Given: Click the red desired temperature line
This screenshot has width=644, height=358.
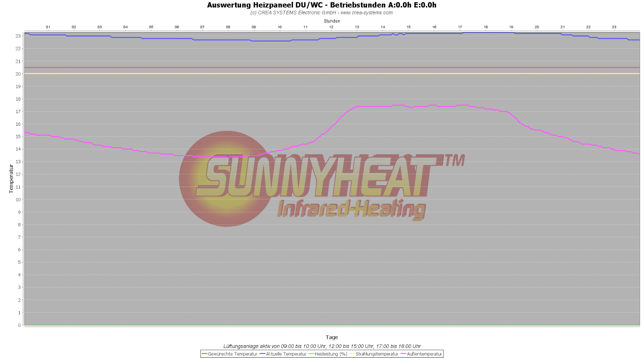Looking at the screenshot, I should (x=332, y=68).
